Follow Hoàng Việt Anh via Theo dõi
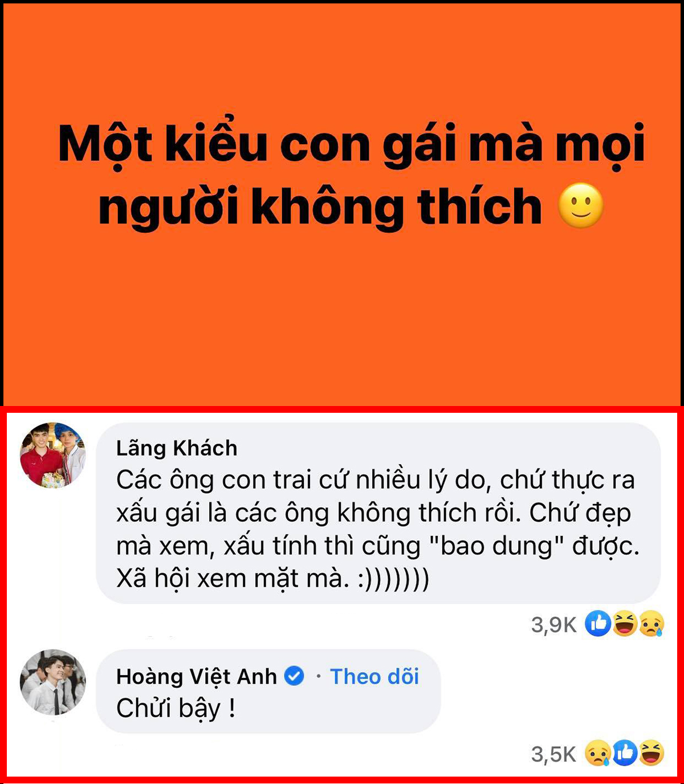684x784 pixels. click(374, 676)
